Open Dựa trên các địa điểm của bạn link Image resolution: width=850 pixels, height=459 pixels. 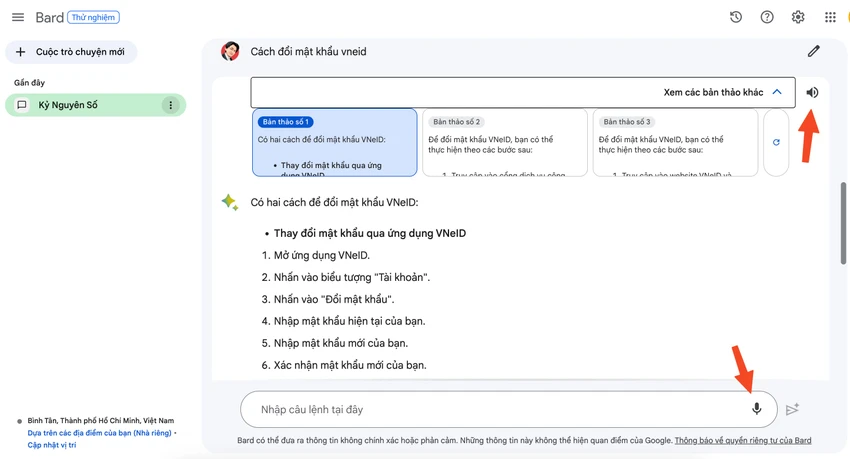pyautogui.click(x=99, y=433)
